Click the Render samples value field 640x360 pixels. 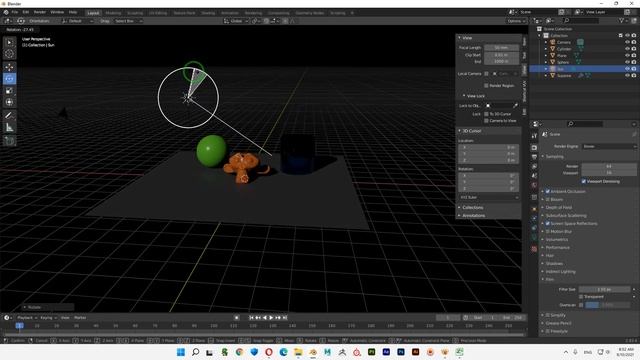pyautogui.click(x=609, y=166)
